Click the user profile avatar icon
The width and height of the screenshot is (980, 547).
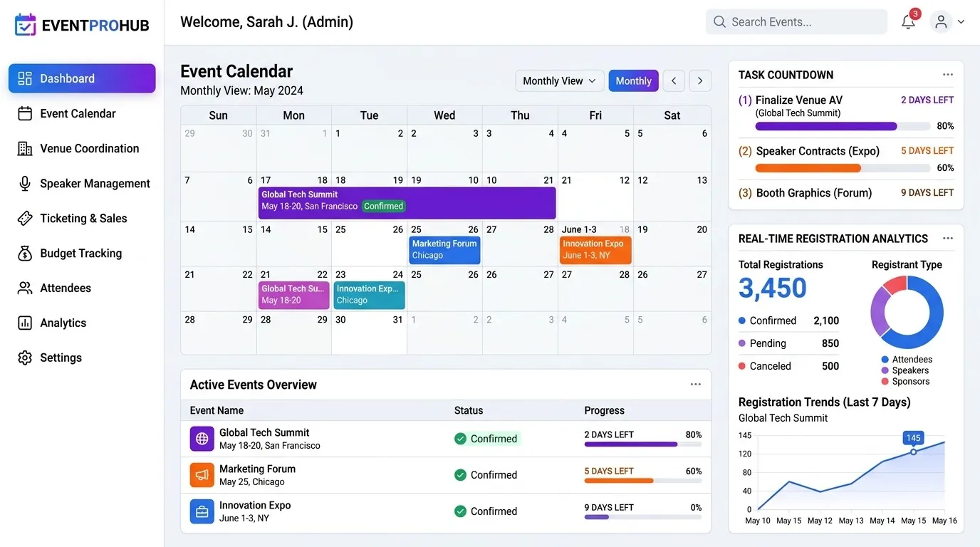[x=941, y=22]
